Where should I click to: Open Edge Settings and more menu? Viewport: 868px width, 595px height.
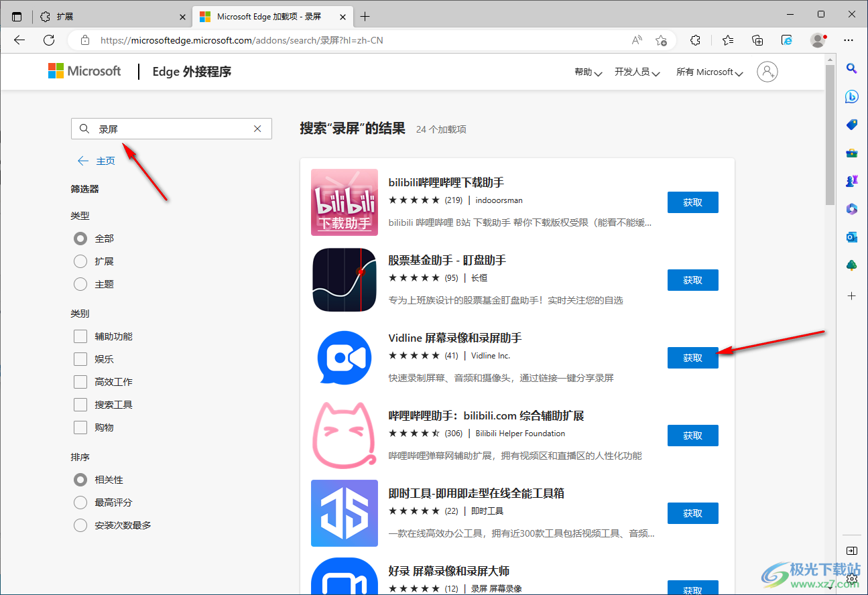click(x=849, y=40)
